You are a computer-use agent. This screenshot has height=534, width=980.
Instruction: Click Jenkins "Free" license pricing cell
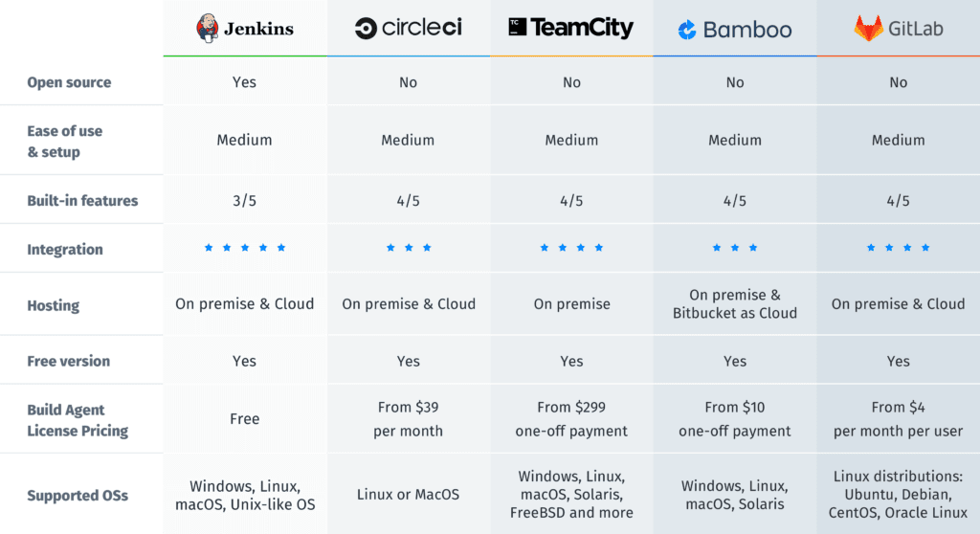(244, 418)
